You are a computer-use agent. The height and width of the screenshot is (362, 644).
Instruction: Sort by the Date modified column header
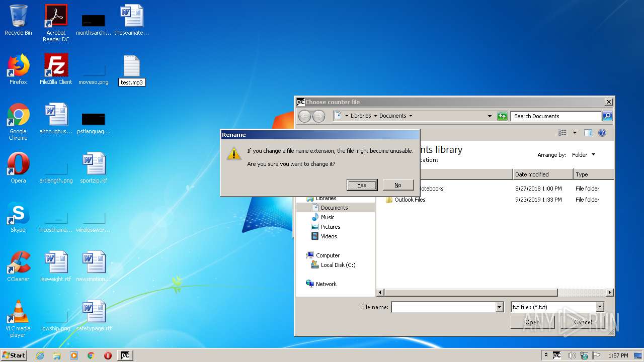pyautogui.click(x=543, y=174)
